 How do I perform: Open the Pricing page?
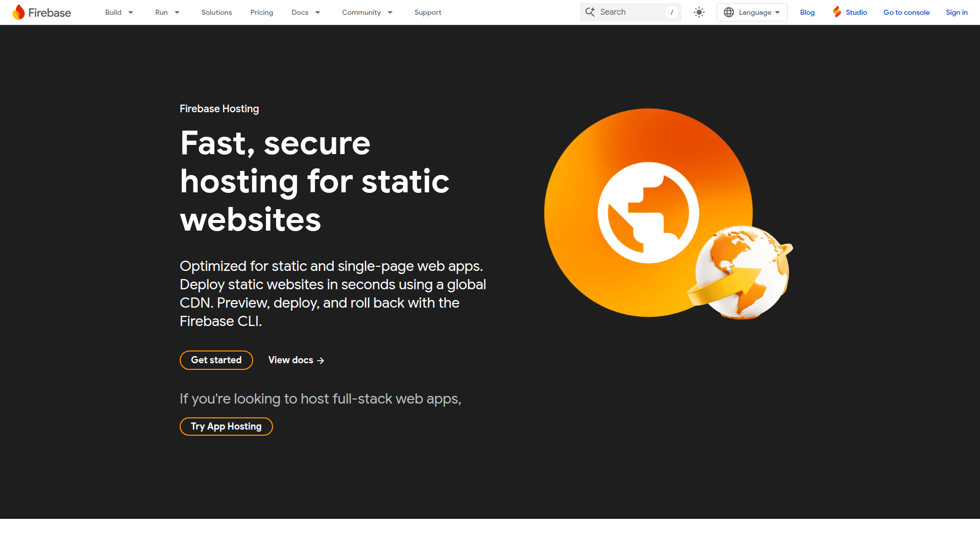coord(262,12)
